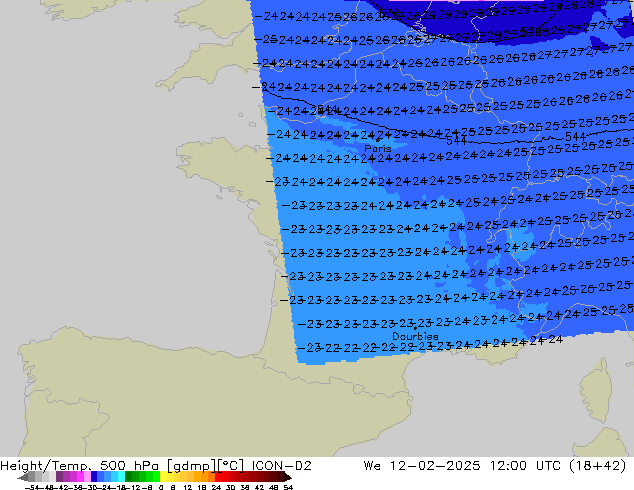This screenshot has height=490, width=634.
Task: Click the dark blue swatch in legend
Action: point(94,476)
